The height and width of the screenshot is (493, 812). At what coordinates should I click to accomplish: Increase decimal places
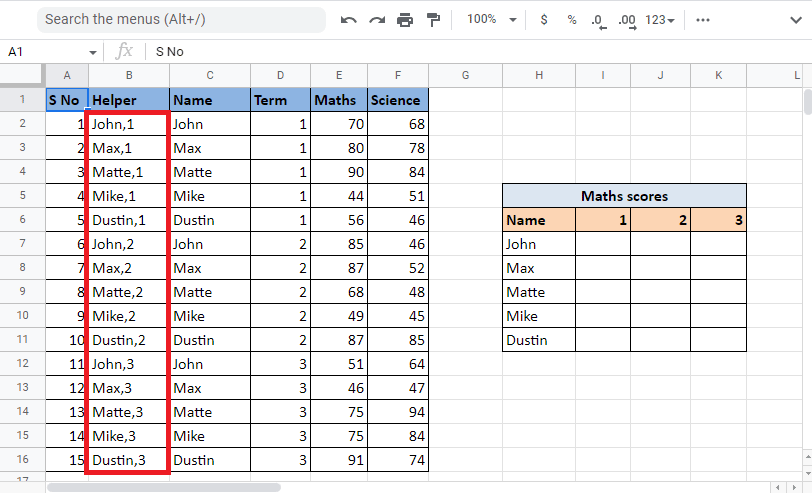click(627, 20)
